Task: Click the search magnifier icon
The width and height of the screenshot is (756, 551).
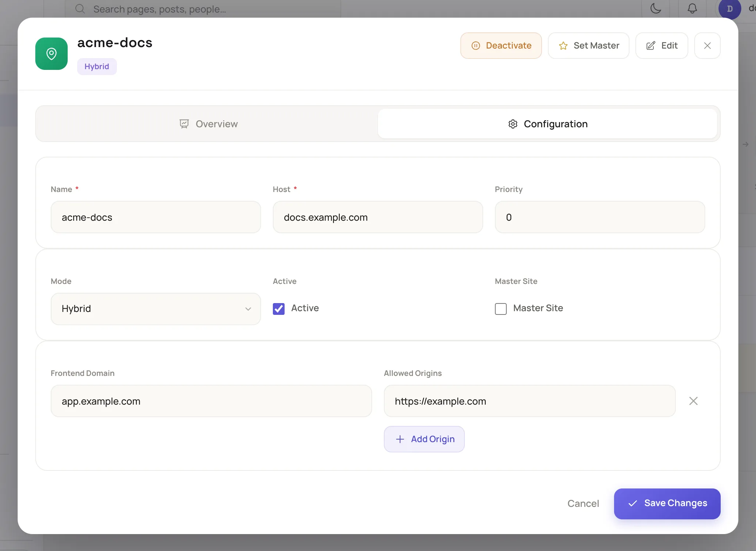Action: point(80,9)
